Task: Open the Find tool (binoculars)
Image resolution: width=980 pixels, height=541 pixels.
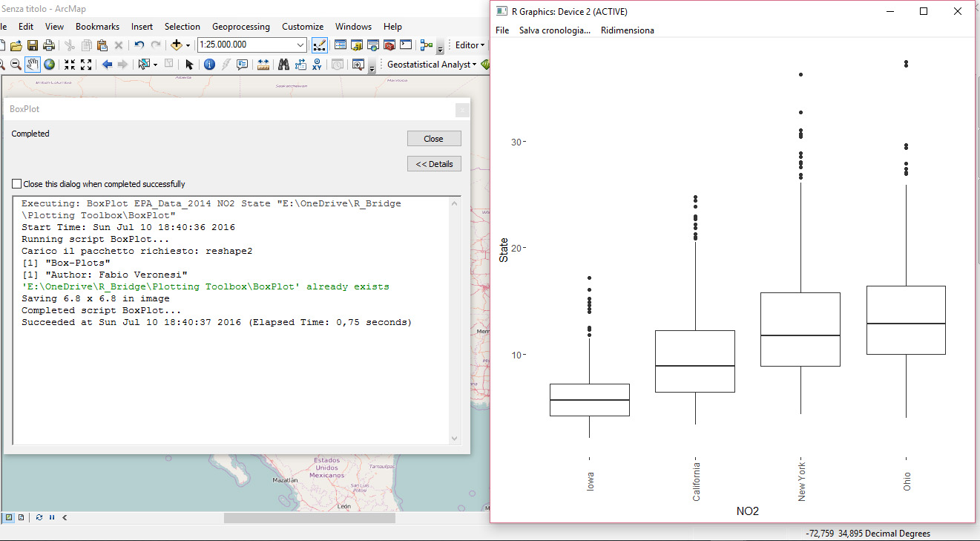Action: (x=284, y=64)
